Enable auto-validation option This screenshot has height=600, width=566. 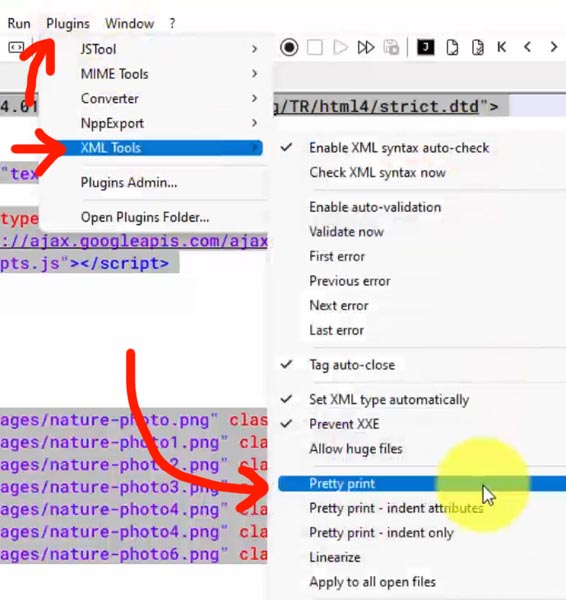point(375,207)
